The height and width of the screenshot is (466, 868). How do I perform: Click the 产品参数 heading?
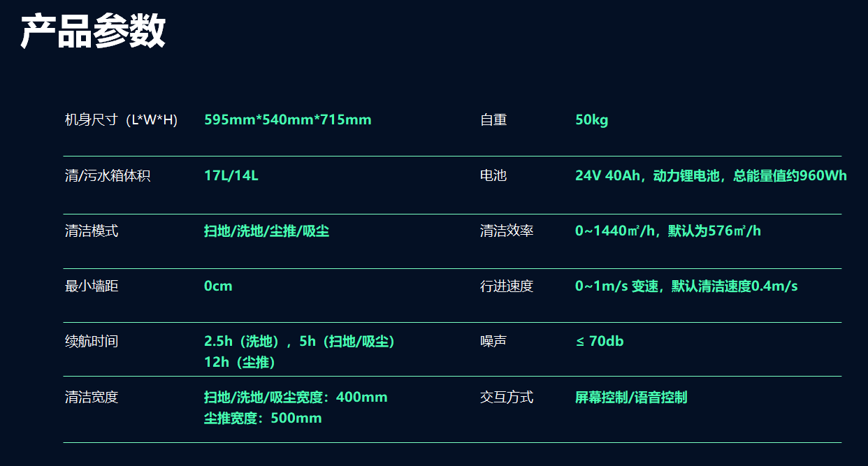pyautogui.click(x=93, y=32)
